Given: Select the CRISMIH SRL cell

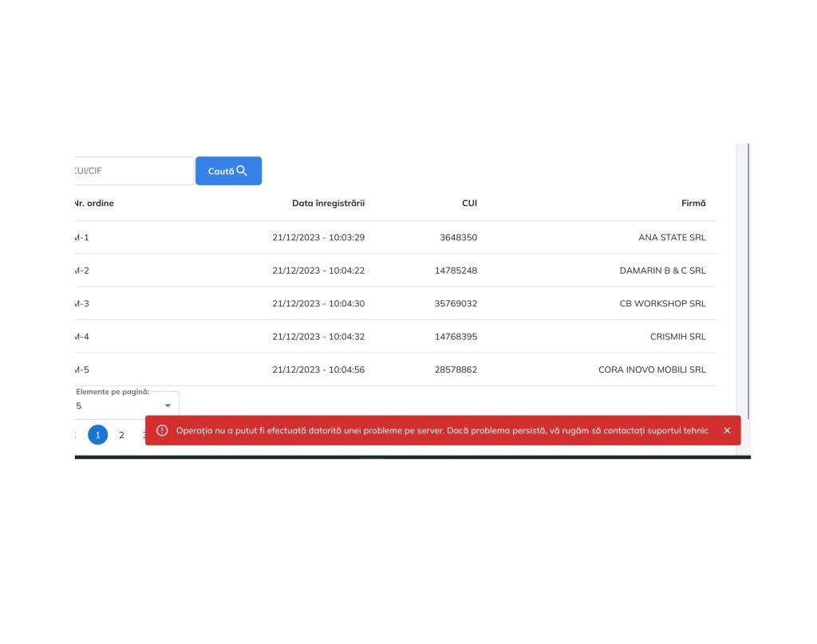Looking at the screenshot, I should coord(678,337).
